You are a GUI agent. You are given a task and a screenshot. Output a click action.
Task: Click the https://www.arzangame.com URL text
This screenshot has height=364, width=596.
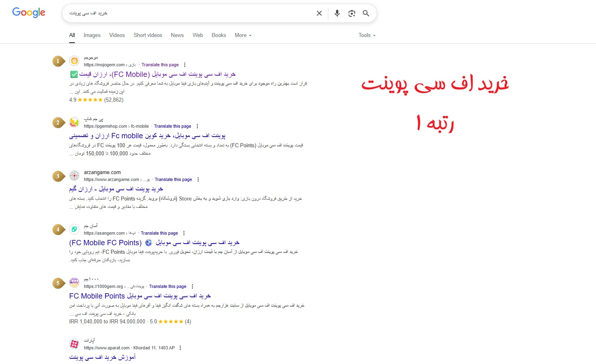111,180
